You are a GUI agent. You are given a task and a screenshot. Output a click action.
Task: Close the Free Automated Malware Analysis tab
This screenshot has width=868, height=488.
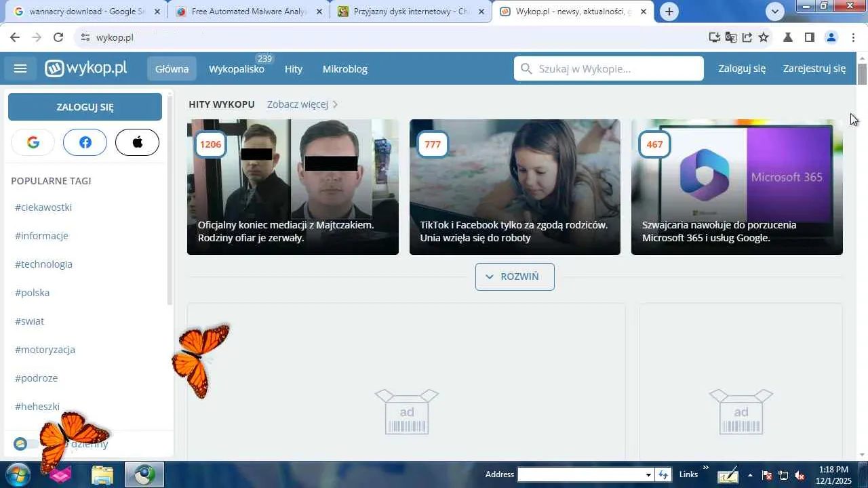point(319,12)
